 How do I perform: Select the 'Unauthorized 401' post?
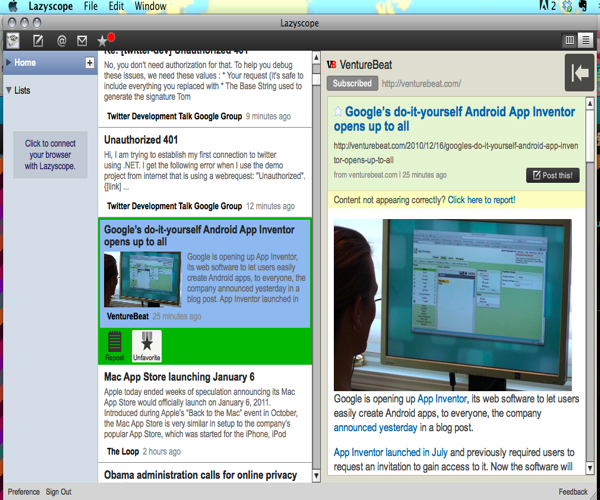(x=205, y=173)
